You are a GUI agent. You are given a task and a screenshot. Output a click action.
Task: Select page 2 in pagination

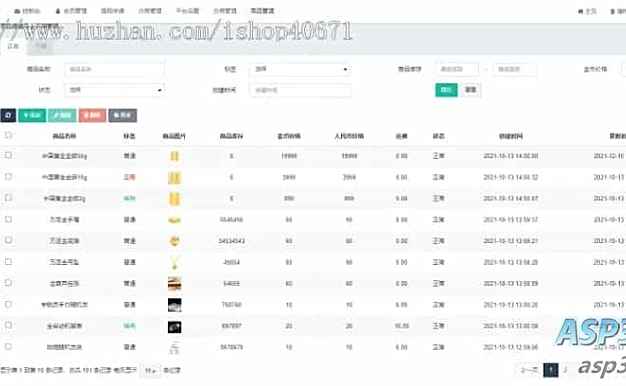click(x=565, y=370)
